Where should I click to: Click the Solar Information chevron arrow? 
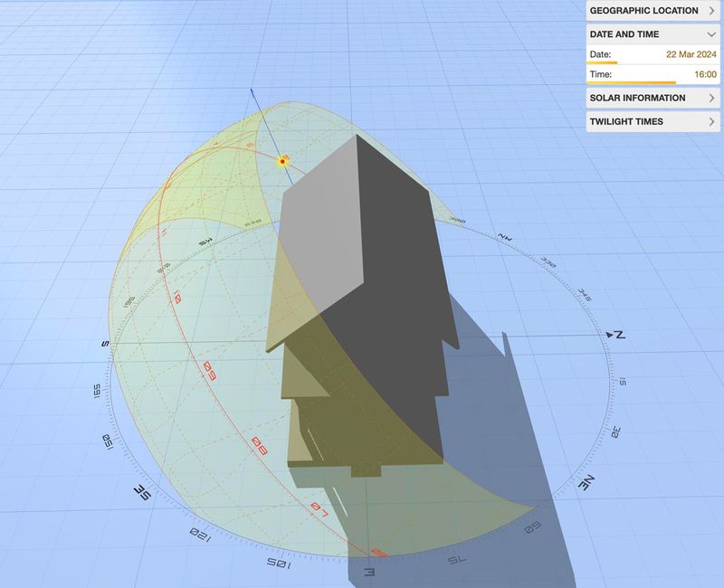coord(711,98)
